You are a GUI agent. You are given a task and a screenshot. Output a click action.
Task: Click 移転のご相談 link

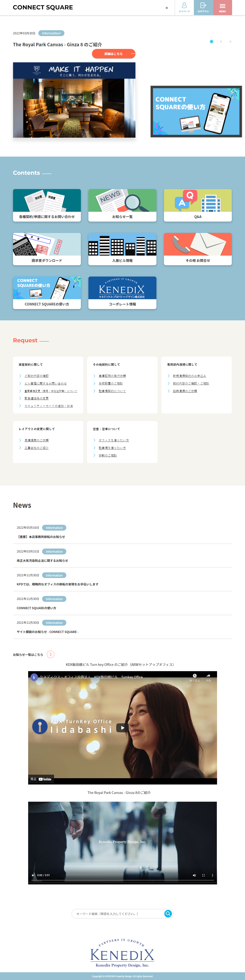[108, 455]
